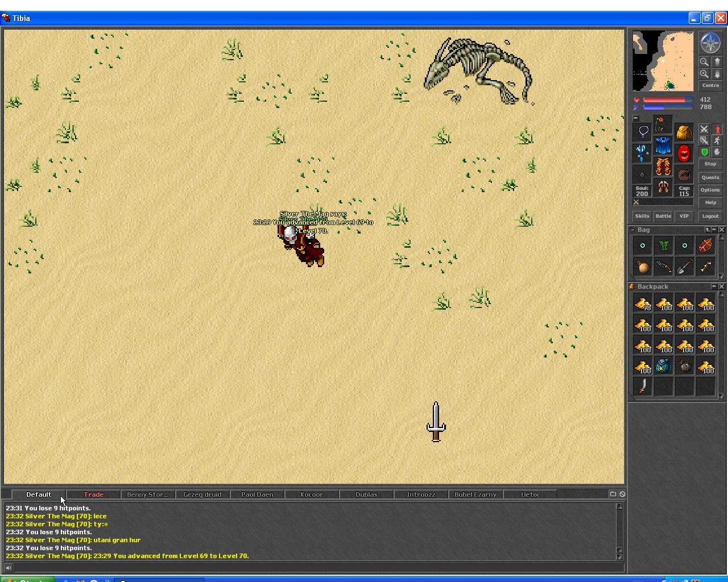Screen dimensions: 728x582
Task: Select the sparkling wand in Bag
Action: tap(705, 267)
